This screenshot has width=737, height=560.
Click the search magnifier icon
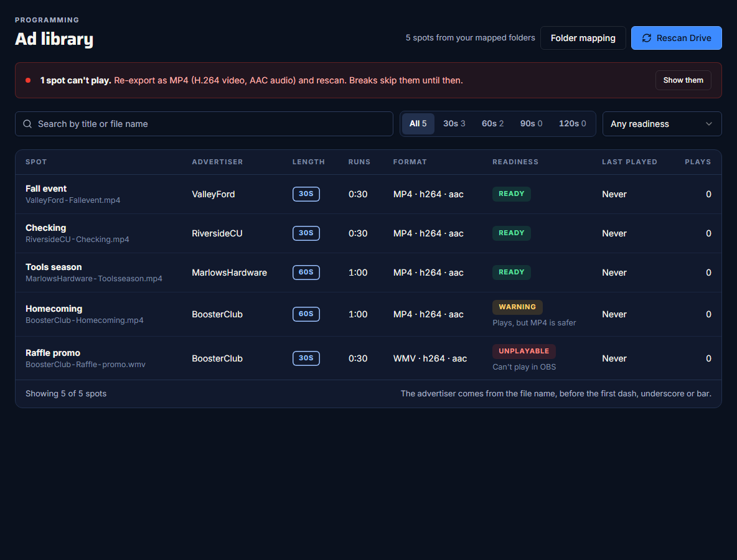27,124
